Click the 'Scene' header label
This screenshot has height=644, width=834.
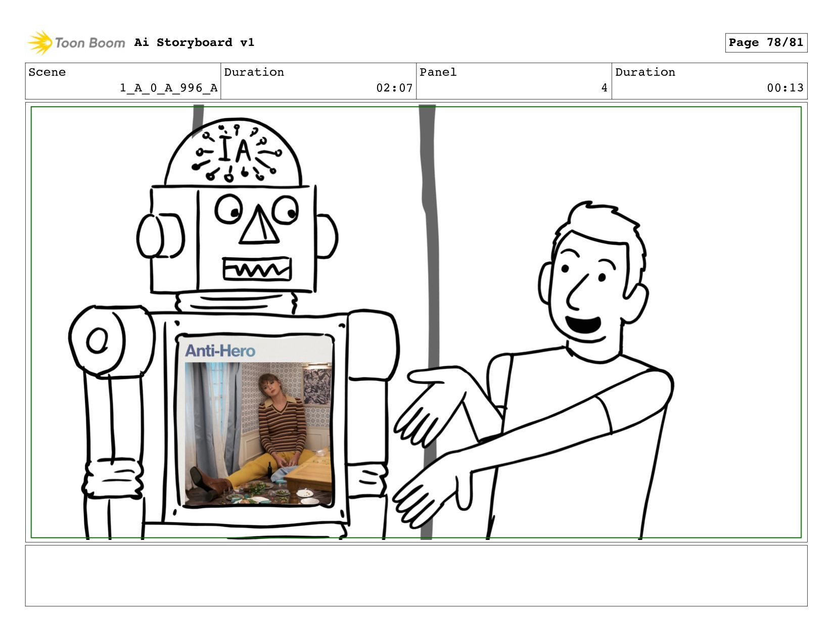47,72
